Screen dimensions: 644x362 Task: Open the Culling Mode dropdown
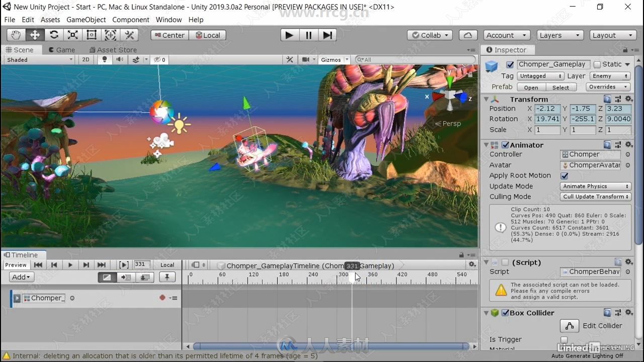[596, 197]
